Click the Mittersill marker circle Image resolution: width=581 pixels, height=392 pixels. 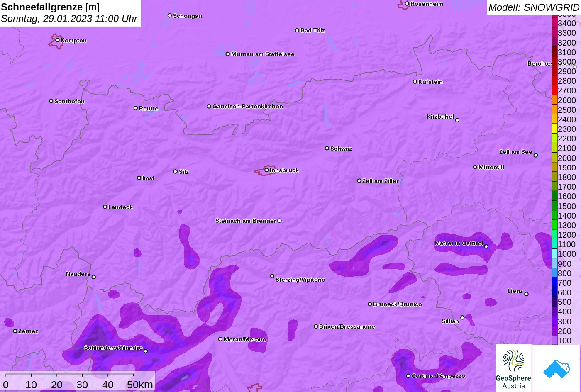coord(475,167)
